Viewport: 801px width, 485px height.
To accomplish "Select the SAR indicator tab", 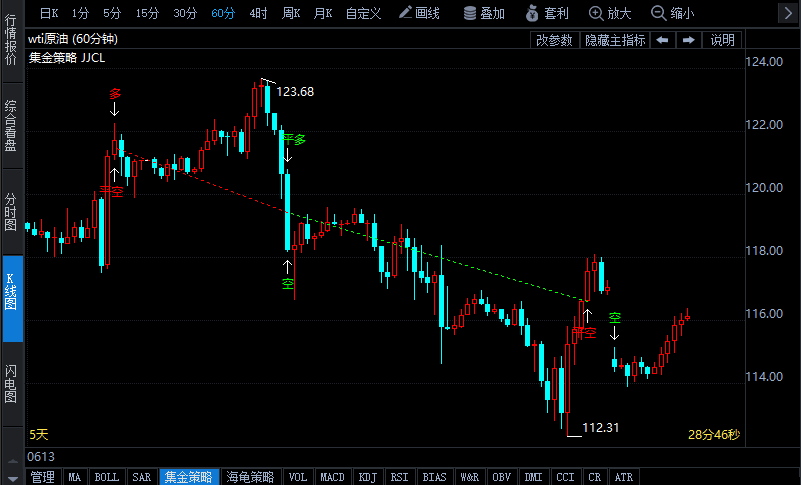I will (x=142, y=477).
